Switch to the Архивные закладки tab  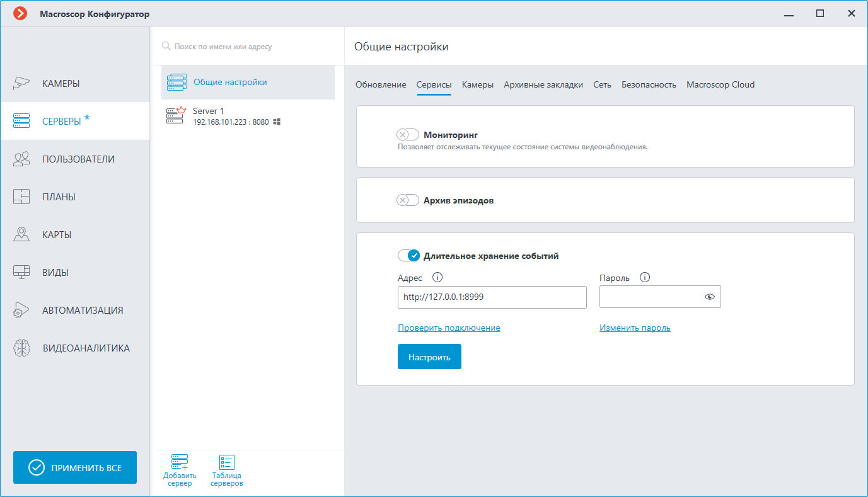543,84
